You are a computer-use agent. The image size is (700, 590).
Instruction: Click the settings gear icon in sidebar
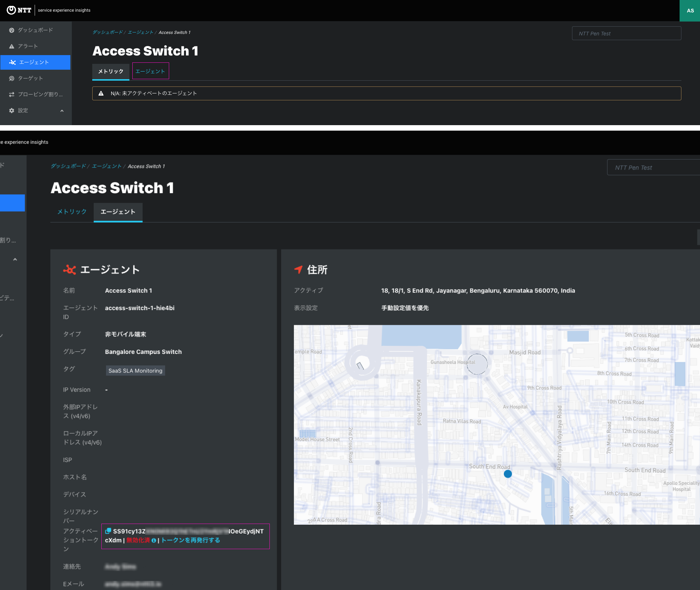click(12, 111)
